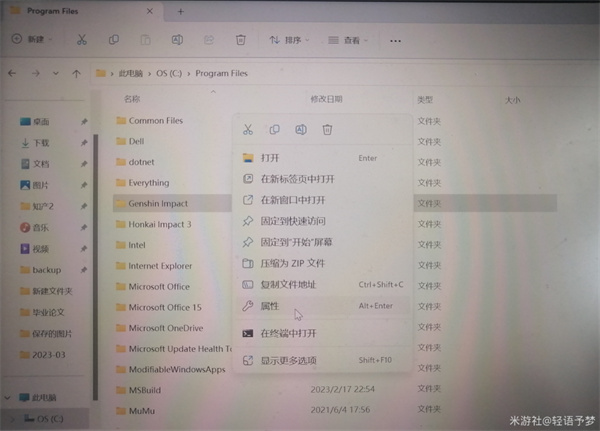Screen dimensions: 600x431
Task: Close the Program Files tab
Action: point(150,11)
